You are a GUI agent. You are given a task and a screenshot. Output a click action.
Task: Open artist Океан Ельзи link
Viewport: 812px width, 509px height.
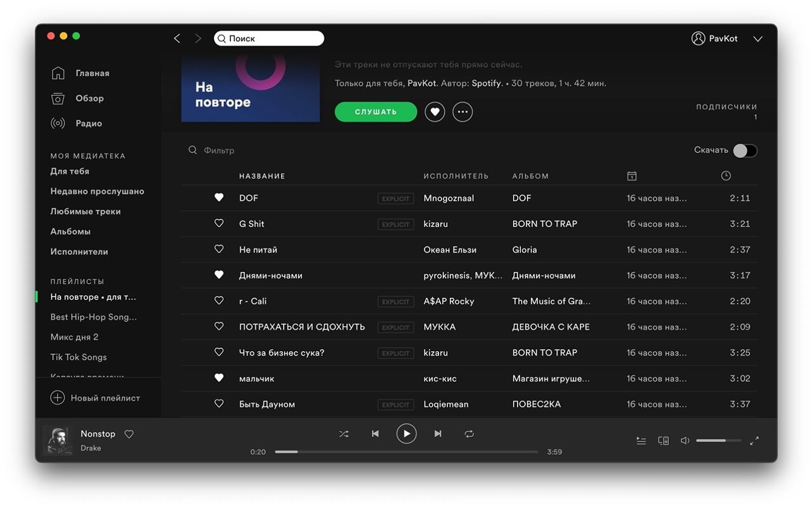(450, 250)
